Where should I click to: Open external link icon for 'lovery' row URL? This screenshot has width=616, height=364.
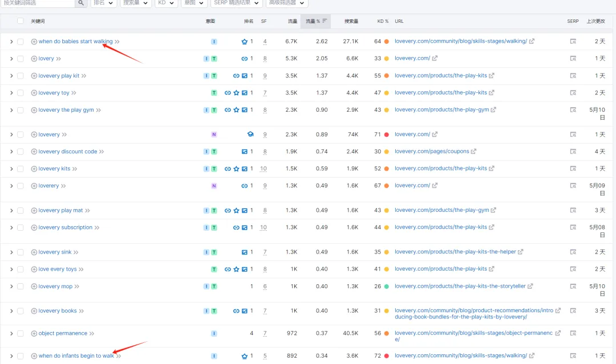(x=435, y=59)
